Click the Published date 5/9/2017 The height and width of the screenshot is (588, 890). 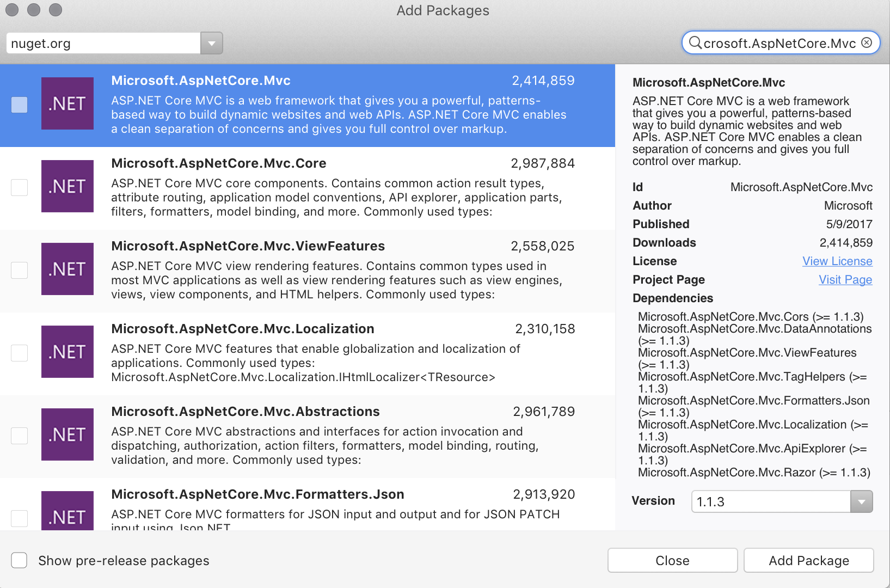tap(849, 224)
